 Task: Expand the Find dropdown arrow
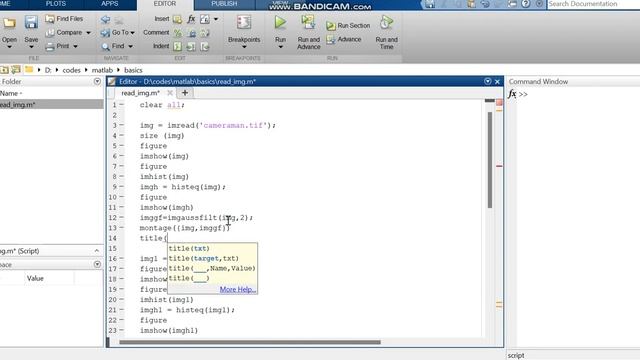pyautogui.click(x=131, y=47)
